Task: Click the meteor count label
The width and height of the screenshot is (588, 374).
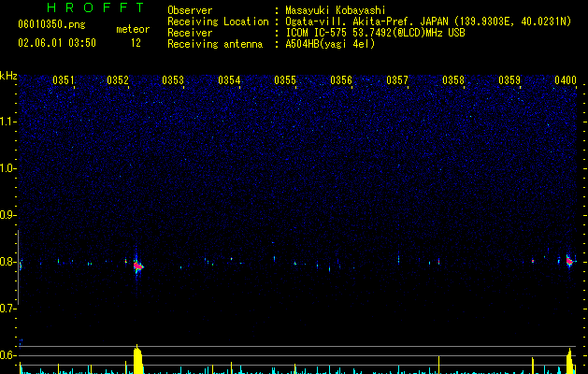Action: click(133, 29)
